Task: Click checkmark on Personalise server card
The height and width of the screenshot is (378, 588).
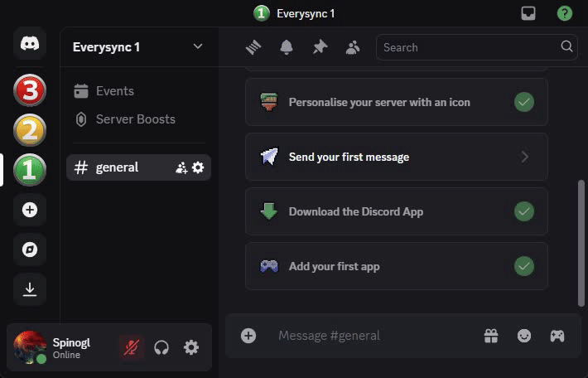Action: [x=524, y=102]
